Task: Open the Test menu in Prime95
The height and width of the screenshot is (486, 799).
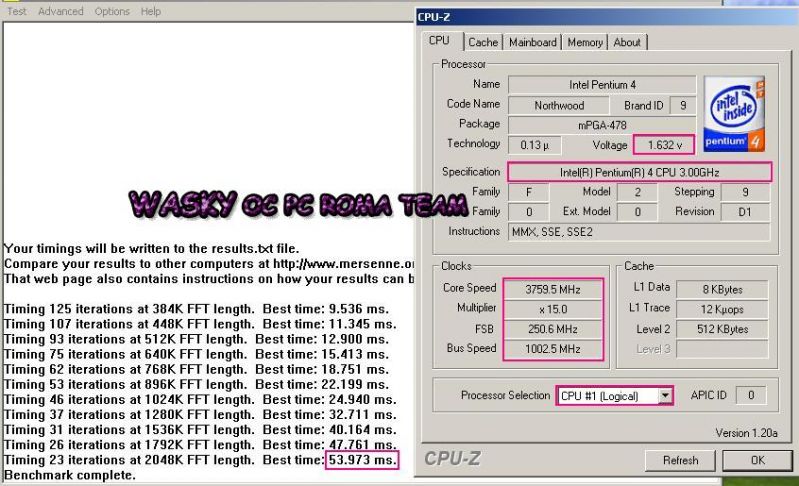Action: point(16,11)
